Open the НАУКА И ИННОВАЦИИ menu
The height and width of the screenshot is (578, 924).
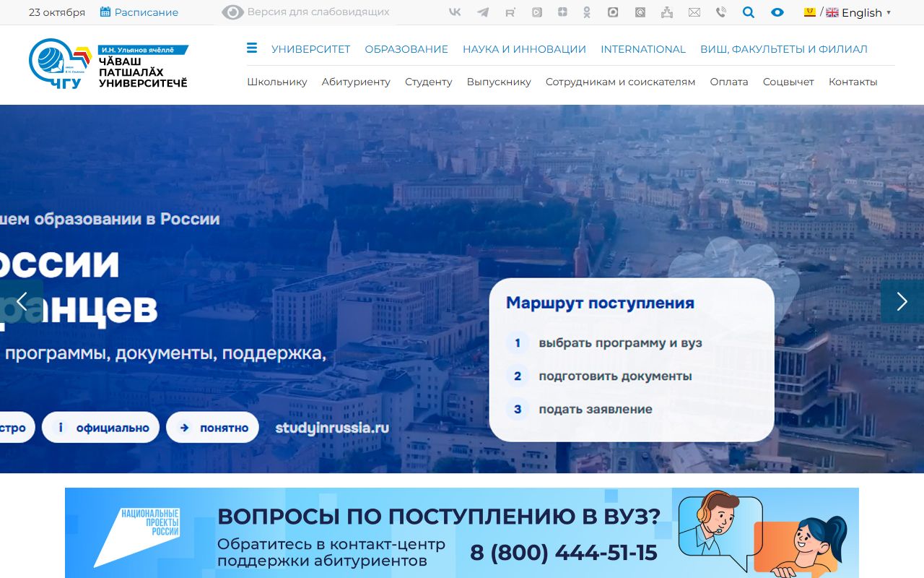point(524,49)
